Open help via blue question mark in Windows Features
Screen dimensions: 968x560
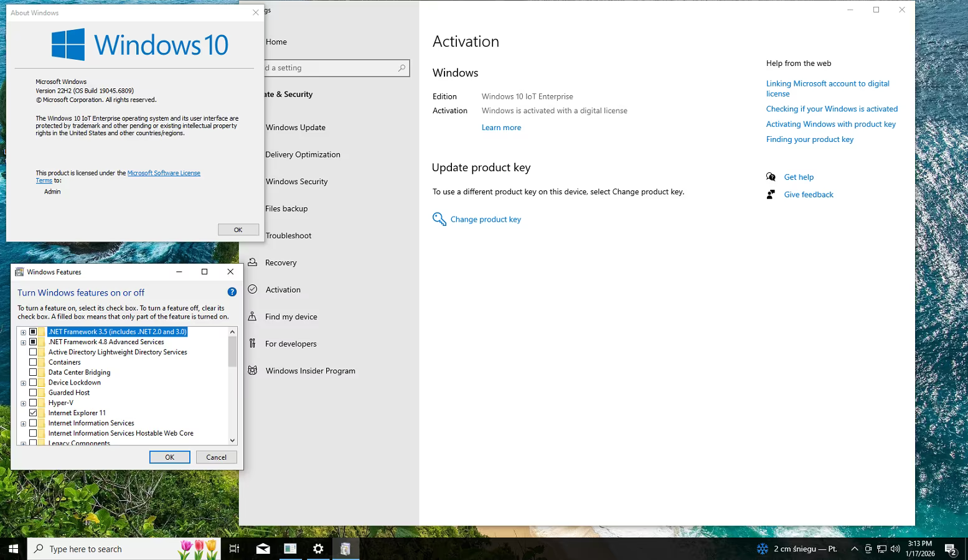(x=232, y=292)
